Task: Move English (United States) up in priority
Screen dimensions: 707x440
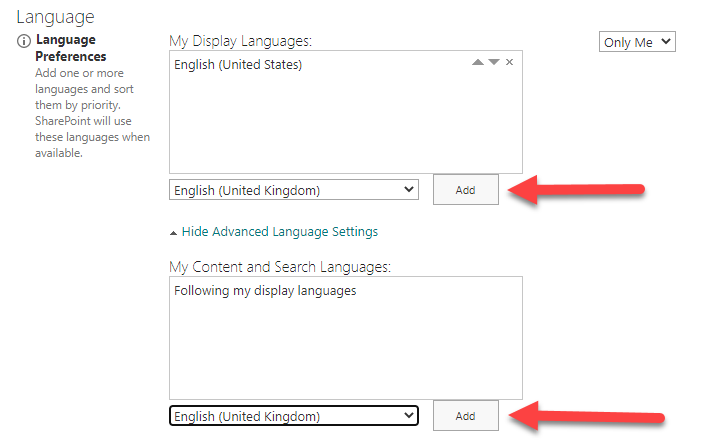Action: click(x=478, y=63)
